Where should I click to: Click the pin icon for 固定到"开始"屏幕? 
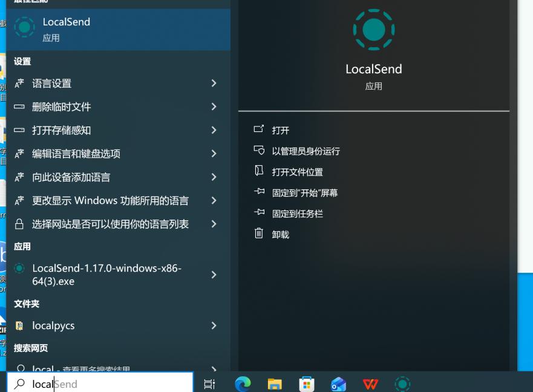[259, 191]
